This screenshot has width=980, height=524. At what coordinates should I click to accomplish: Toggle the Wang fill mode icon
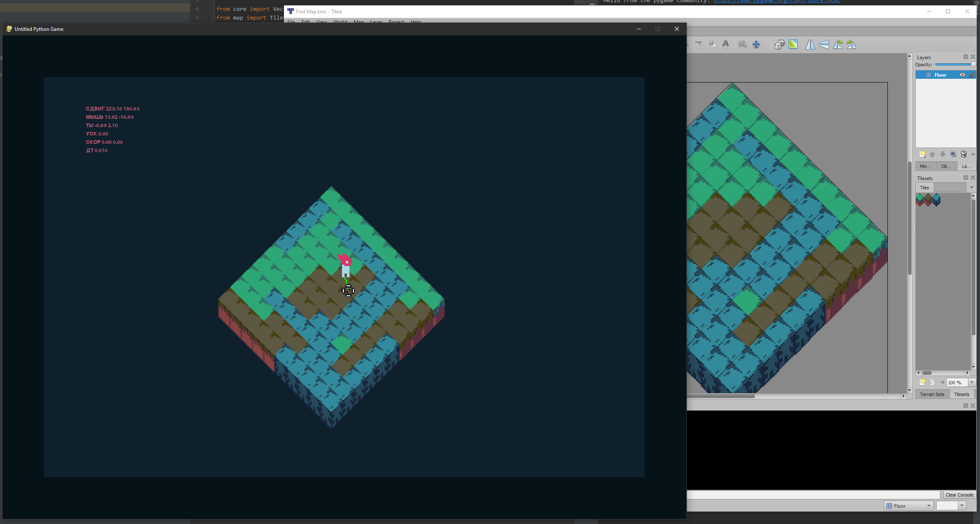793,45
